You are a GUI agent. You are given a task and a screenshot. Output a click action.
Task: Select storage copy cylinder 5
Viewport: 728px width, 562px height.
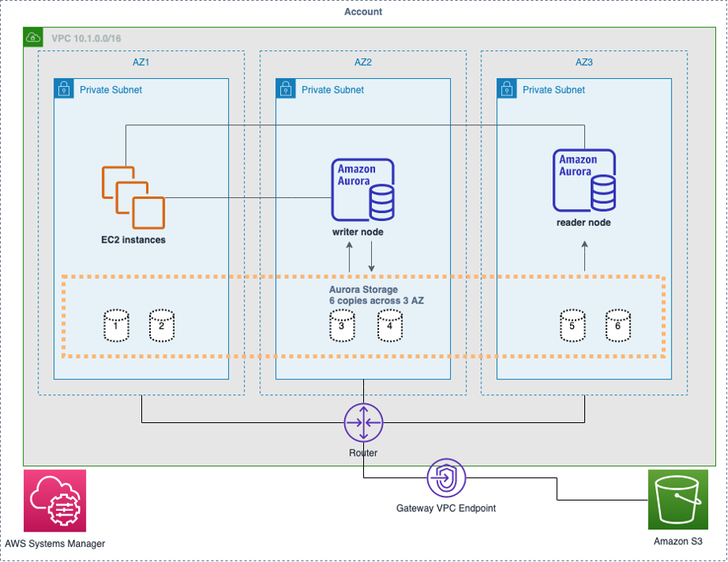click(x=572, y=325)
